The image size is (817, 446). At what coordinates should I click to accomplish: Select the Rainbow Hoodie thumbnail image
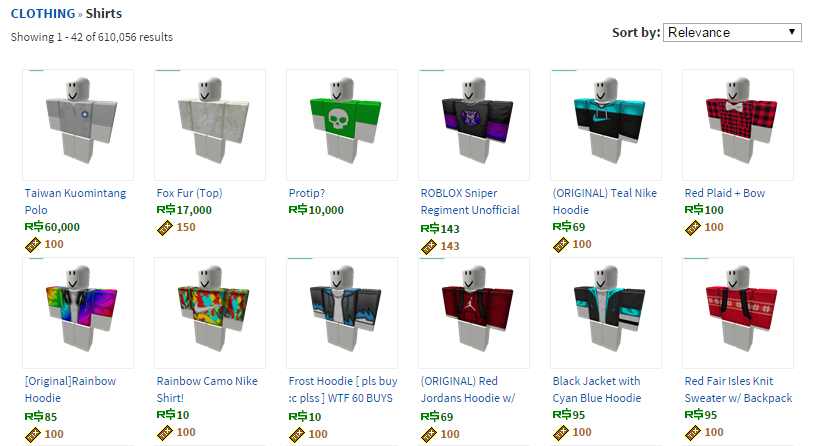(78, 313)
